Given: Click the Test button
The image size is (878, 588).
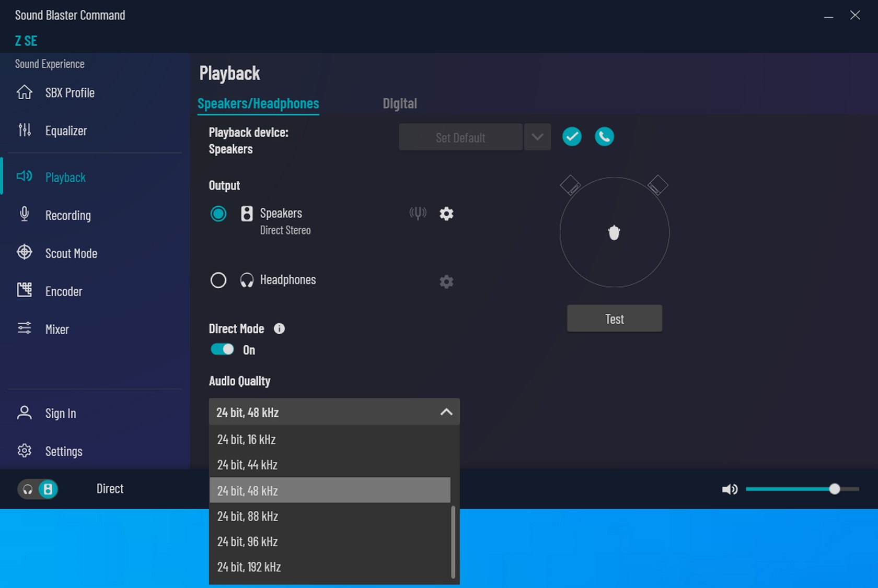Looking at the screenshot, I should coord(615,319).
